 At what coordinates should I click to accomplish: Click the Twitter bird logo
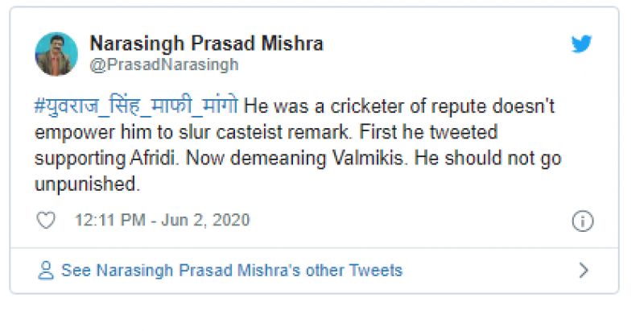[581, 45]
